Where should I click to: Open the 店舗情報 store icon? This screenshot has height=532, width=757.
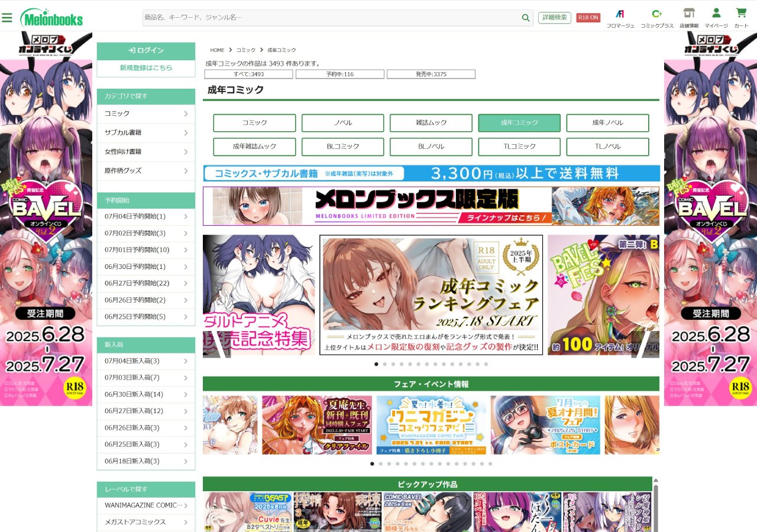coord(688,14)
